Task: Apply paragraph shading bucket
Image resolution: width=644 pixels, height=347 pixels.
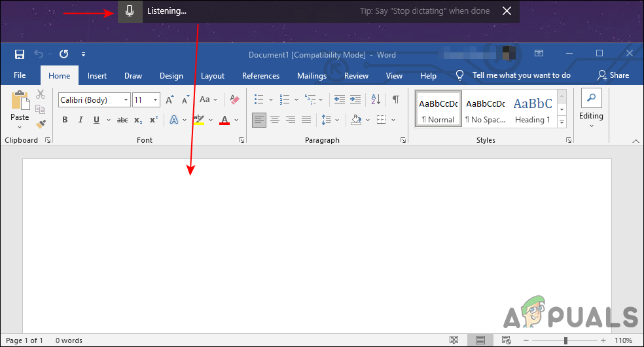Action: (357, 120)
